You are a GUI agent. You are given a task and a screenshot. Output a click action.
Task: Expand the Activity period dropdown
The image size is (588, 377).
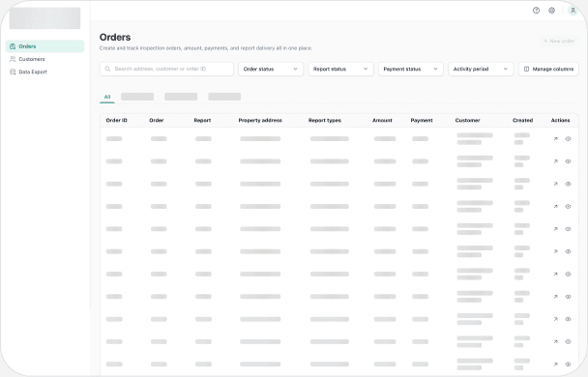click(481, 69)
